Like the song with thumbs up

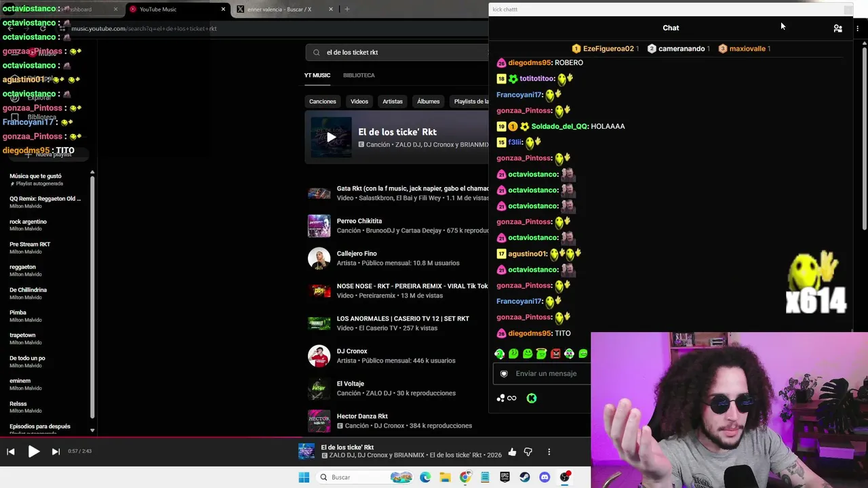click(512, 452)
